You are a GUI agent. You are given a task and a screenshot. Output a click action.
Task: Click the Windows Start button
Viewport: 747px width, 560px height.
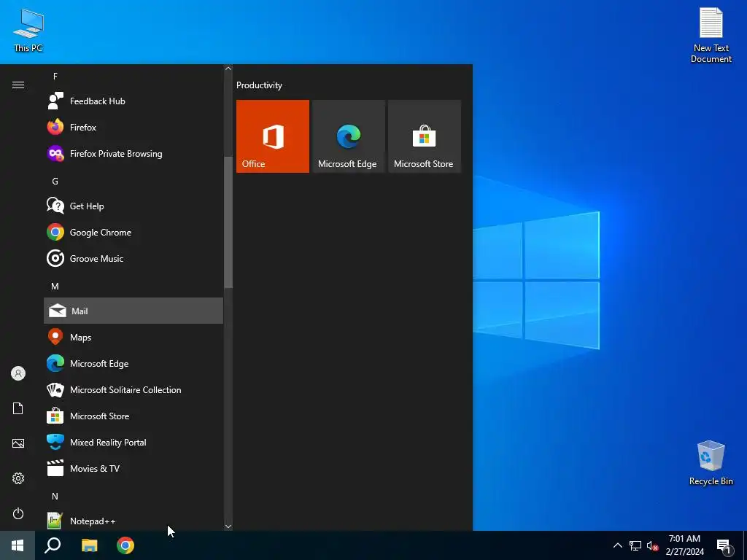point(18,545)
